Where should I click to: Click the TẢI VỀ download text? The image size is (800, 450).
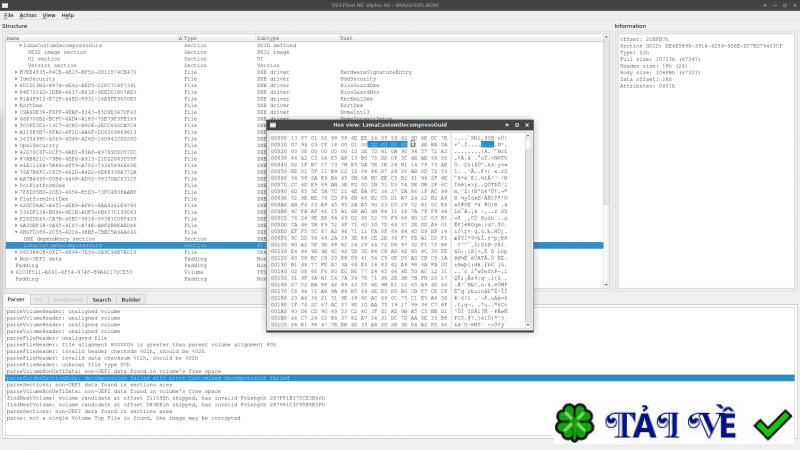[681, 424]
